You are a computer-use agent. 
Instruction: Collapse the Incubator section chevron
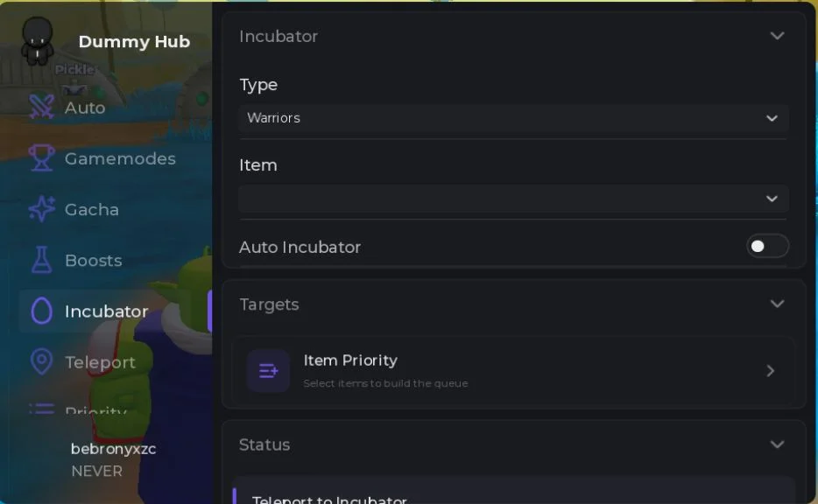point(777,36)
